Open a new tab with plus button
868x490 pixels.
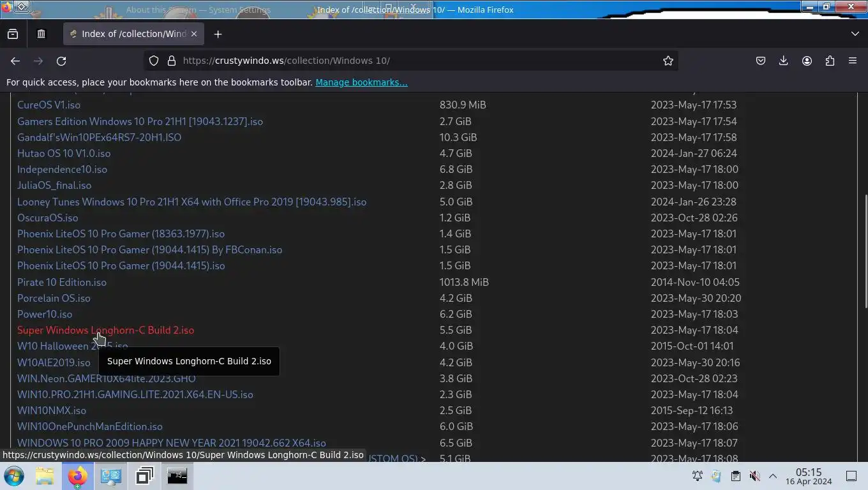pos(218,34)
